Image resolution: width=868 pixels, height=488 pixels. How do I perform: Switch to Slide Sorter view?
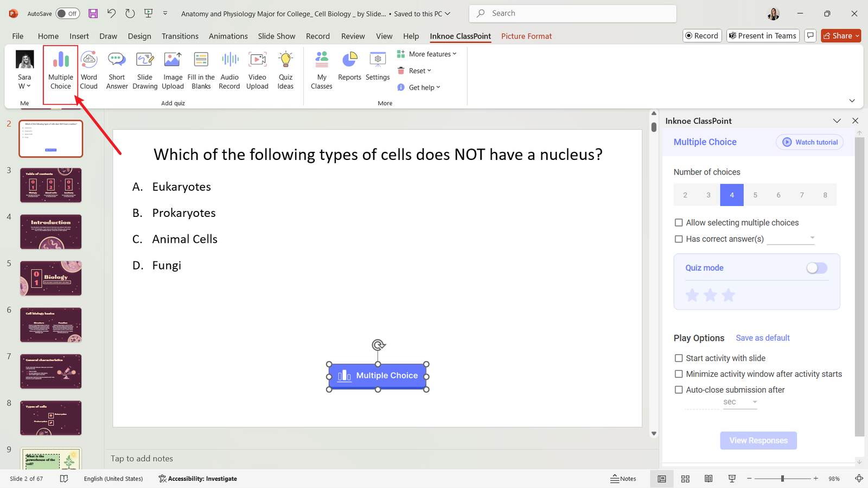[x=685, y=479]
